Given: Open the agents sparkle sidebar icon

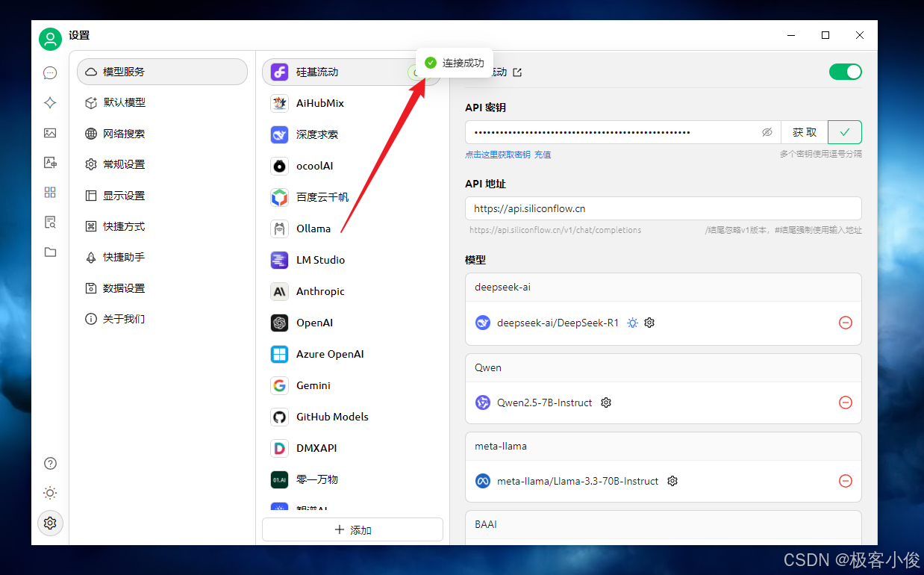Looking at the screenshot, I should point(50,103).
